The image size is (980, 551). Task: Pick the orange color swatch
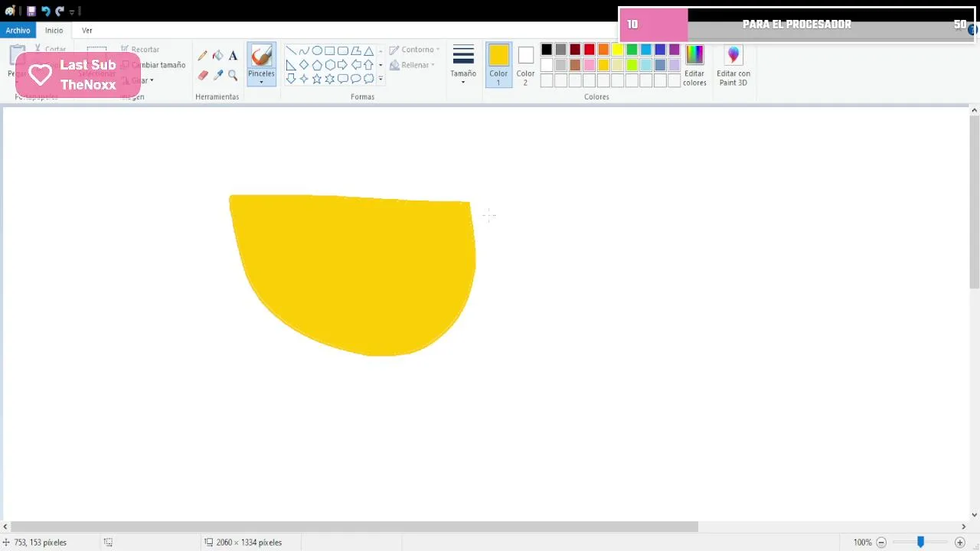[603, 50]
